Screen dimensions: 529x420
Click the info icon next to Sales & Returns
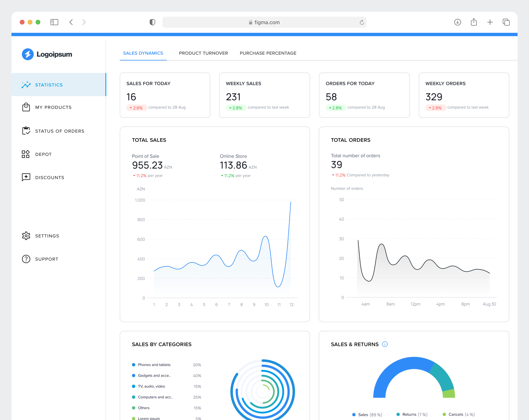(x=385, y=344)
